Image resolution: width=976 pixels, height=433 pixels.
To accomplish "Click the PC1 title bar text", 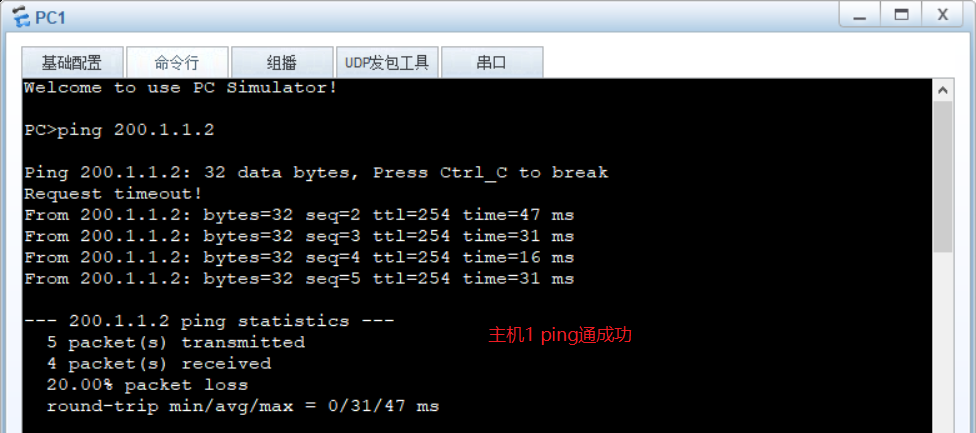I will (x=50, y=17).
